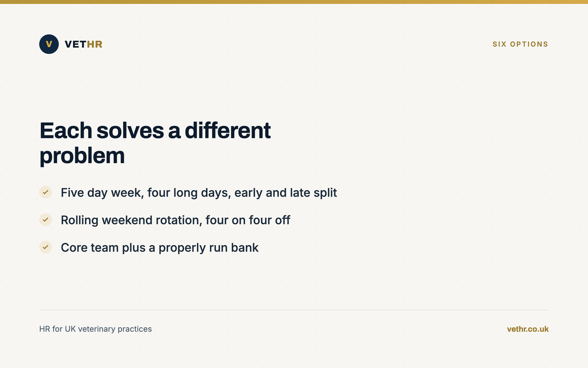The width and height of the screenshot is (588, 368).
Task: Select the SIX OPTIONS label
Action: coord(520,44)
